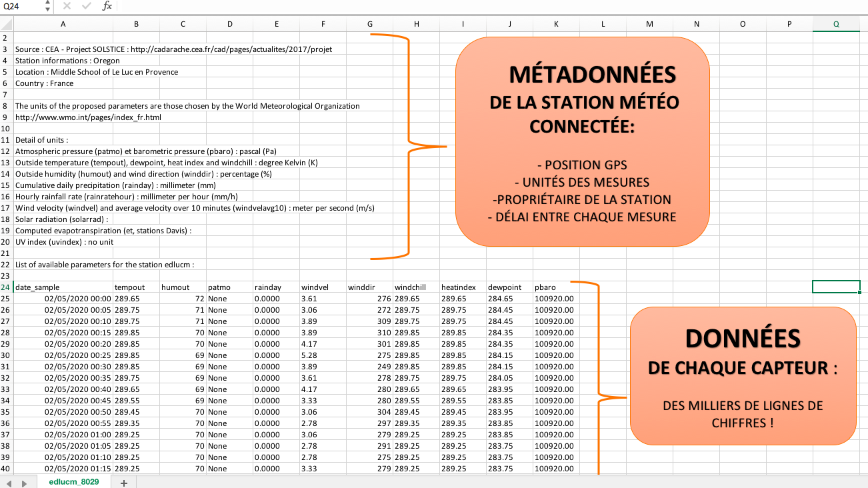Add a new sheet with plus button
868x488 pixels.
click(123, 482)
